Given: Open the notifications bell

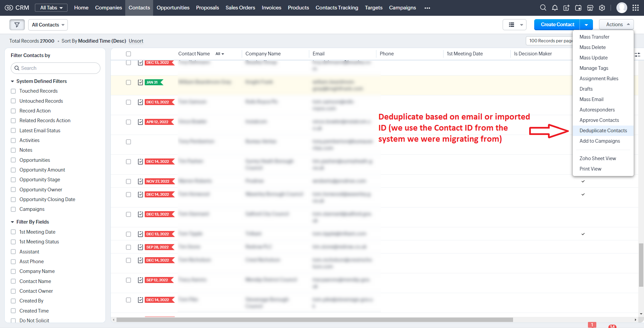Looking at the screenshot, I should tap(555, 8).
